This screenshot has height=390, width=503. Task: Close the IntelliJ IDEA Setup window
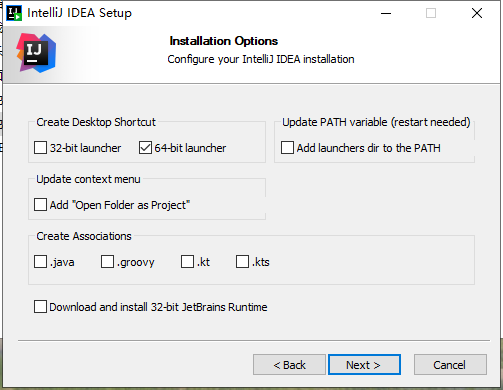click(477, 13)
